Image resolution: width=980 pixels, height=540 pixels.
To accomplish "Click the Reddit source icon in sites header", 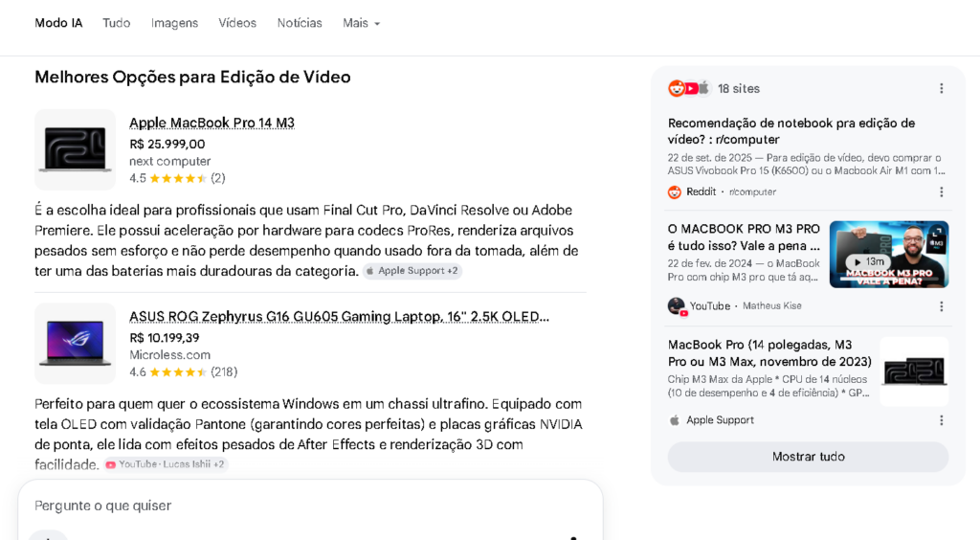I will point(676,88).
